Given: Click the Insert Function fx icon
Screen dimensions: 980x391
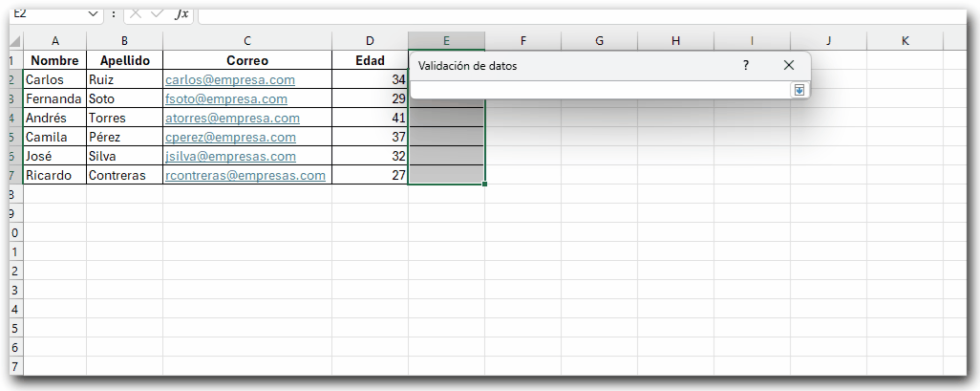Looking at the screenshot, I should [181, 13].
